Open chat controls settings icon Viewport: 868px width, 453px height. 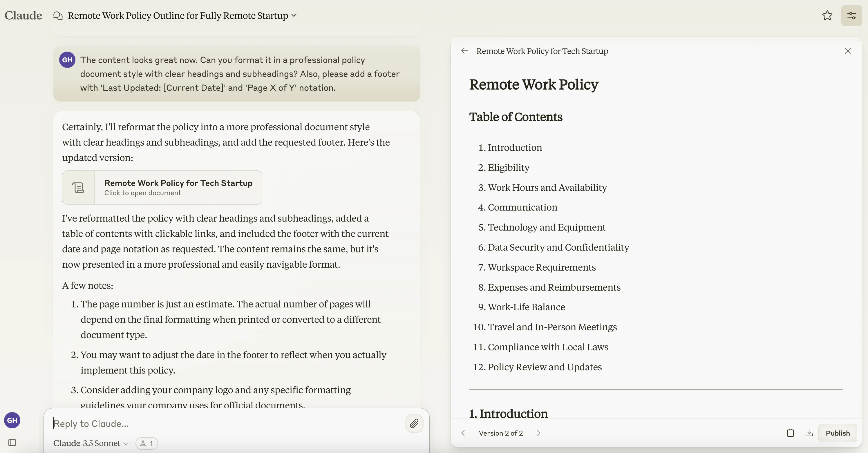tap(851, 15)
